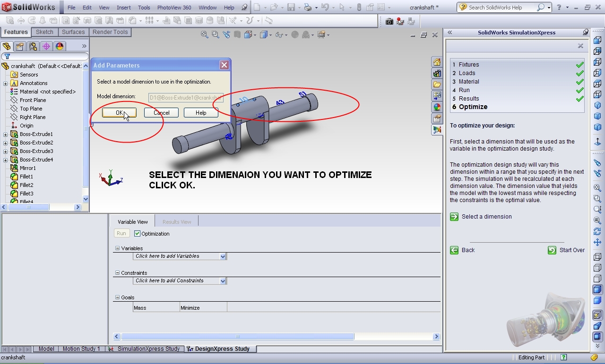Viewport: 605px width, 364px height.
Task: Close the Add Parameters dialog
Action: pos(224,65)
